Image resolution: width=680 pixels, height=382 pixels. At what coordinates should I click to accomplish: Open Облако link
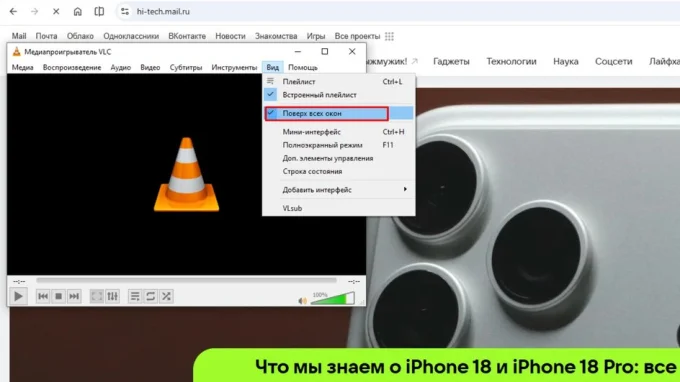[80, 36]
